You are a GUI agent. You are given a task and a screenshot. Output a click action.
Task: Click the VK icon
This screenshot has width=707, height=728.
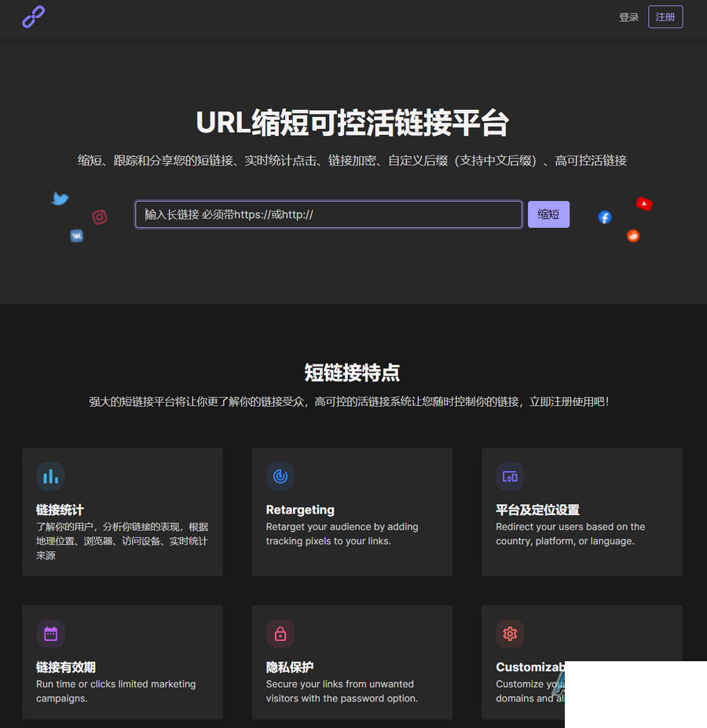pyautogui.click(x=77, y=236)
